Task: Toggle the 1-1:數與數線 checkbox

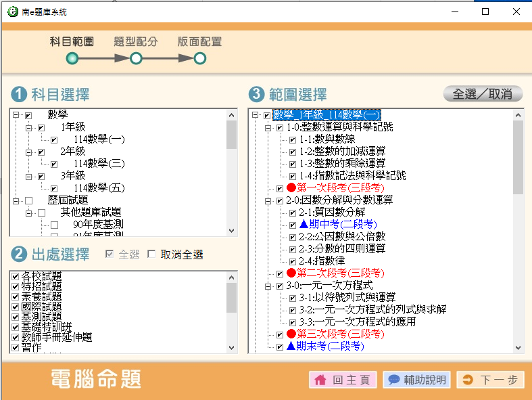Action: point(293,139)
